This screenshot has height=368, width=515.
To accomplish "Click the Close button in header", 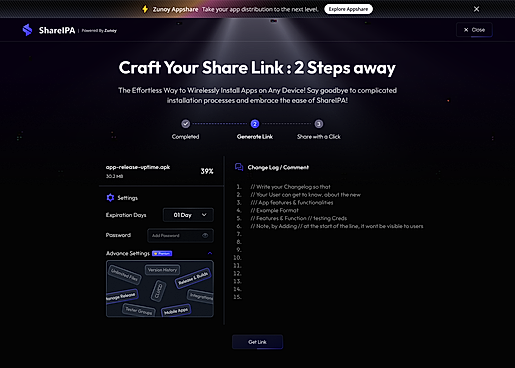I will [x=474, y=30].
